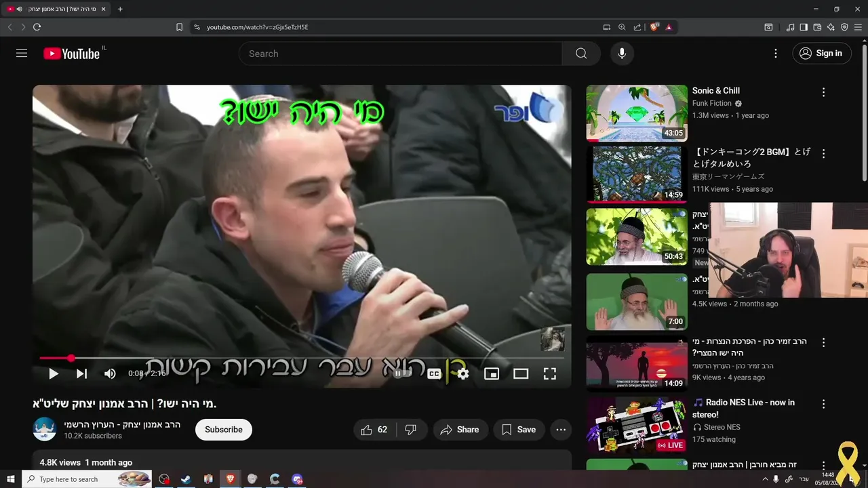Open options for Radio NES Live
This screenshot has width=868, height=488.
824,404
